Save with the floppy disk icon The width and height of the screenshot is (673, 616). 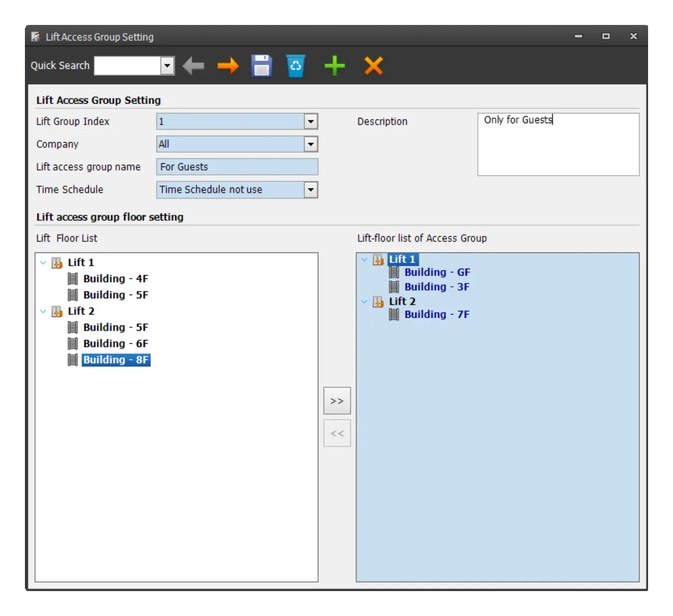pyautogui.click(x=262, y=66)
